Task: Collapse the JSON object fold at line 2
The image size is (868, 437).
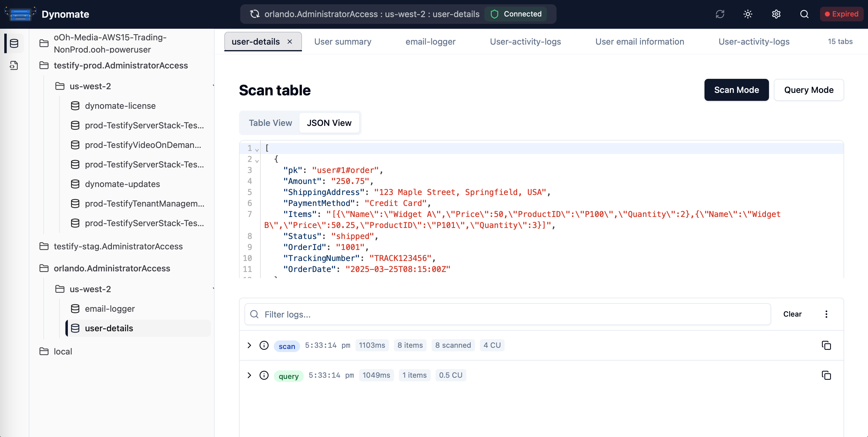Action: click(x=257, y=160)
